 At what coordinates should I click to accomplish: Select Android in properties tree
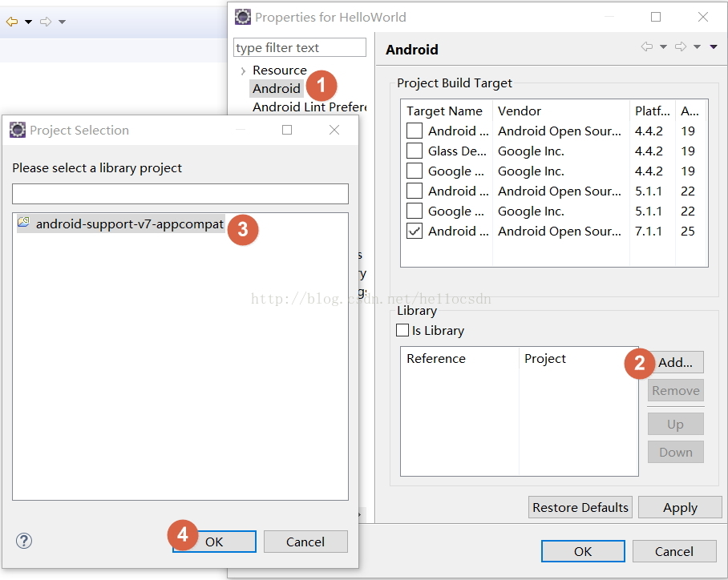tap(277, 88)
